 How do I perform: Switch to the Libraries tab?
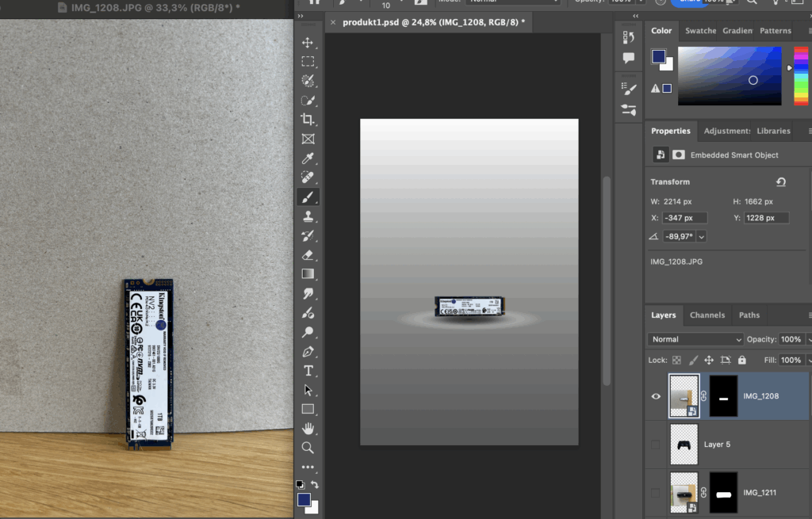[x=773, y=131]
